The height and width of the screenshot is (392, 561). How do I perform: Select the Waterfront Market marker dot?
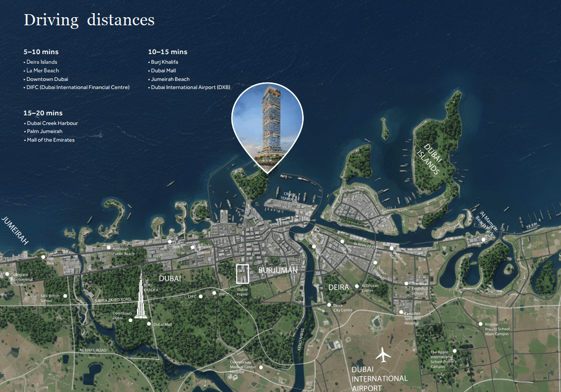pos(391,248)
